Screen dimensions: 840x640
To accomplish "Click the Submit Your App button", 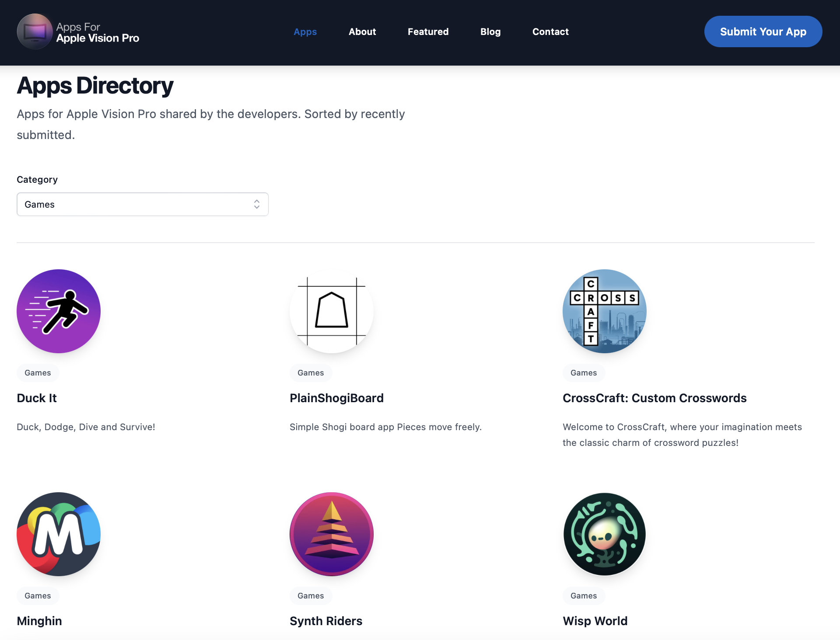I will 763,31.
